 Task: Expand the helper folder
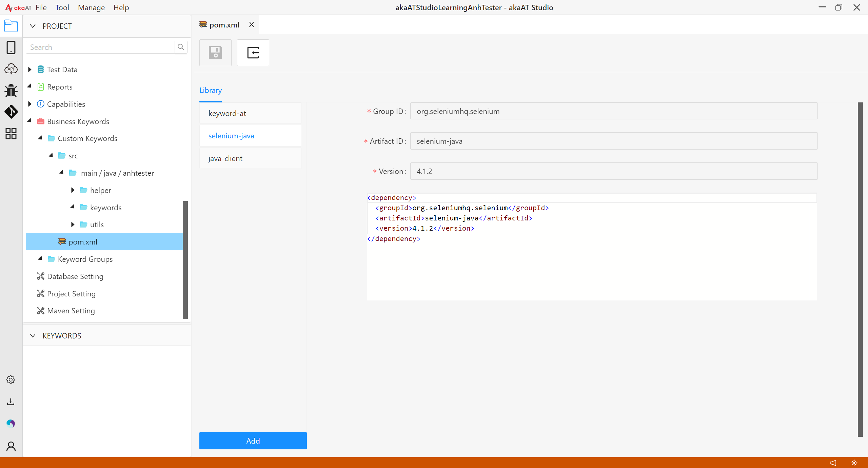pyautogui.click(x=73, y=190)
